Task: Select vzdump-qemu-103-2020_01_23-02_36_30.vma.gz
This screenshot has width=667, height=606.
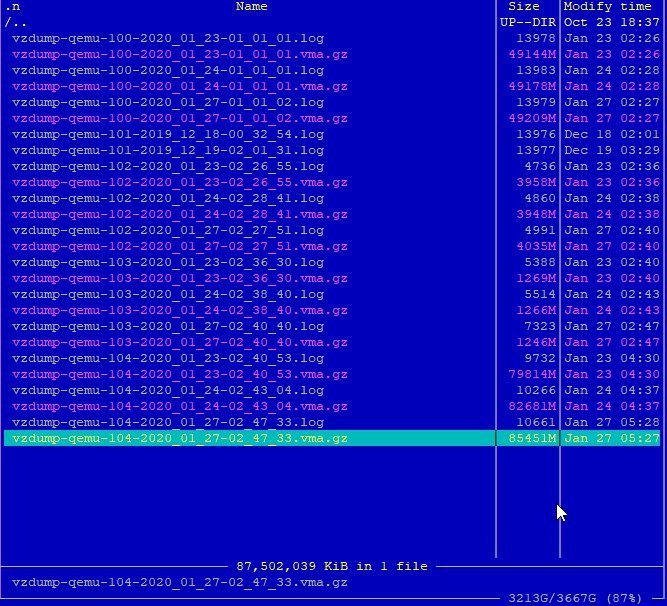Action: (180, 279)
